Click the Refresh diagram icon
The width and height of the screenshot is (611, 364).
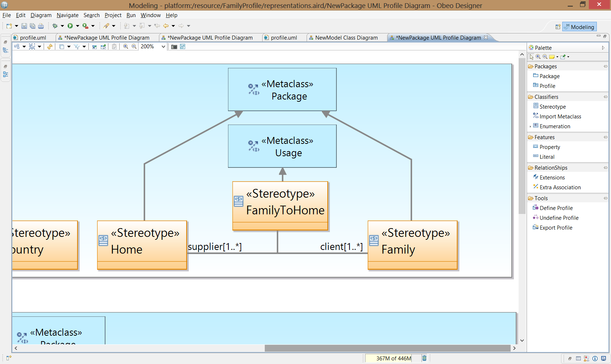point(50,46)
